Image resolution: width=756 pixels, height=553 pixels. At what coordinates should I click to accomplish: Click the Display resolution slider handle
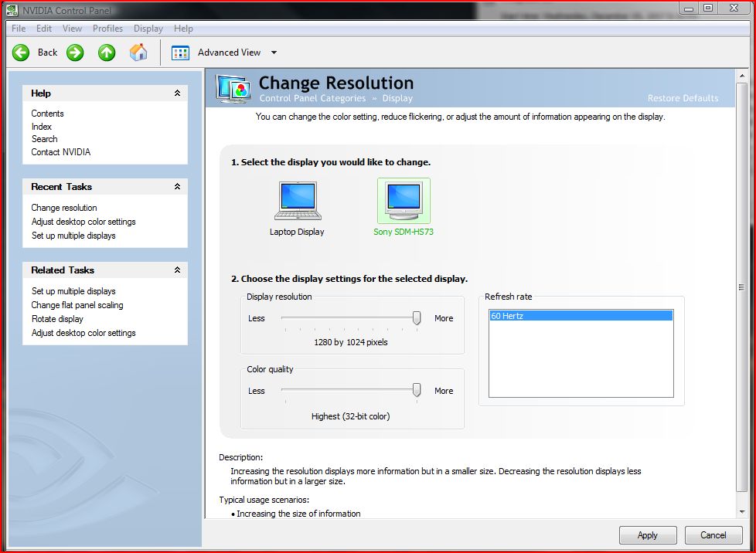pyautogui.click(x=417, y=318)
